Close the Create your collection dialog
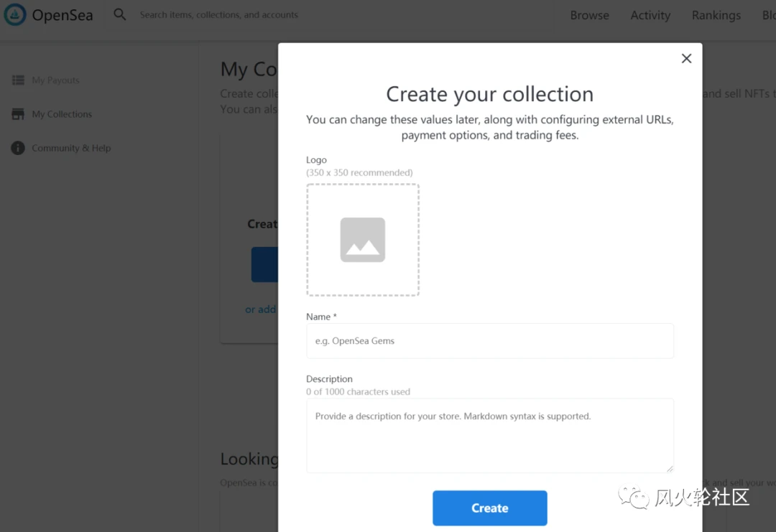This screenshot has height=532, width=776. (686, 58)
